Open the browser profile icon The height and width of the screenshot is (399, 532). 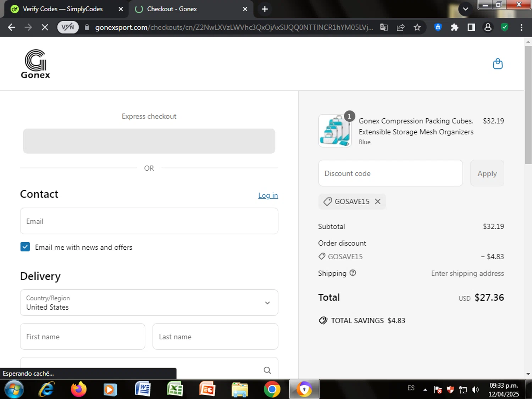click(x=488, y=27)
